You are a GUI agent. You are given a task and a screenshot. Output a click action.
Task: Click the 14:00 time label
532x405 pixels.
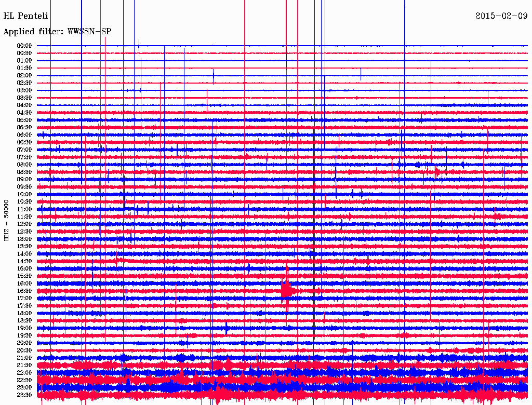tap(24, 254)
